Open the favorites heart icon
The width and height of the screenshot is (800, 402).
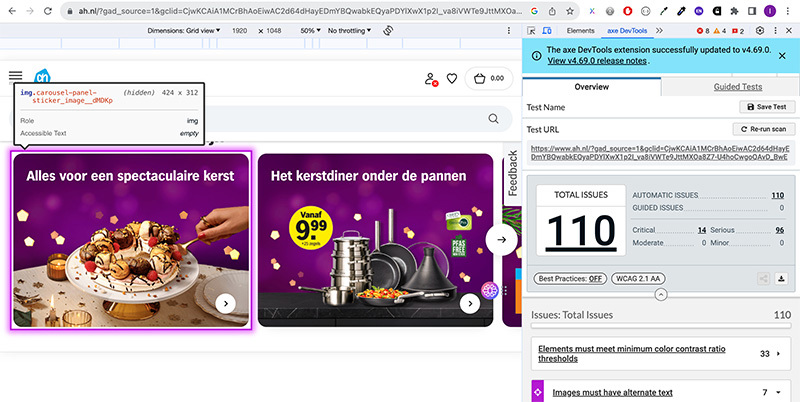(x=452, y=79)
